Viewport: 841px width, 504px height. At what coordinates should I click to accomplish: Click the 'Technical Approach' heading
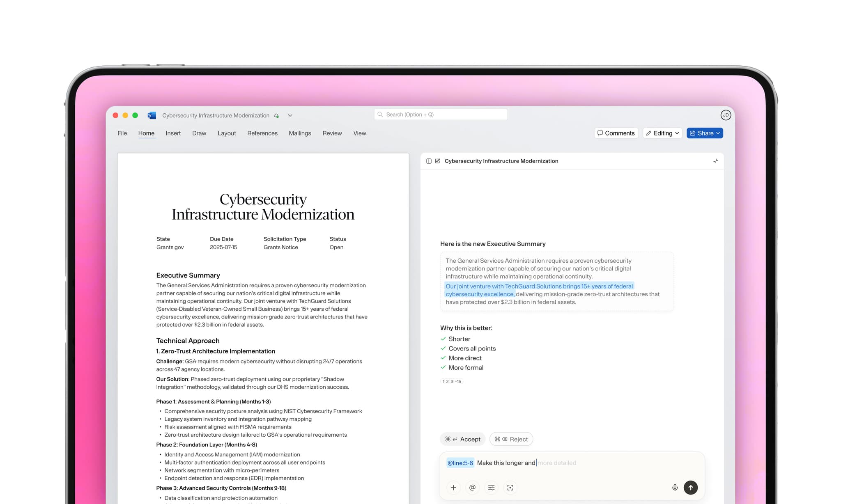(x=188, y=341)
